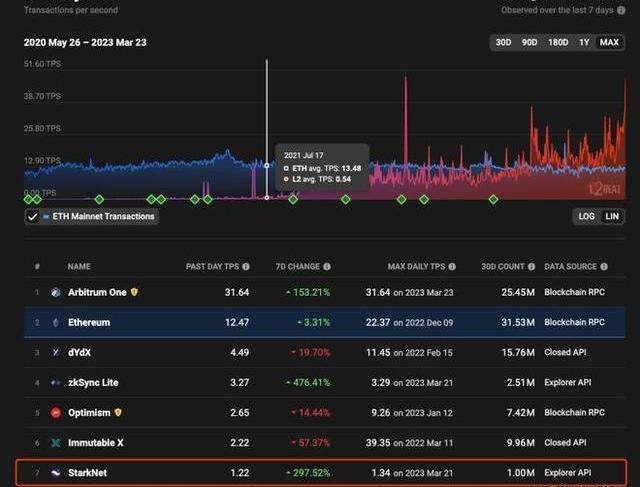Click the Ethereum logo icon
Viewport: 640px width, 487px height.
[56, 322]
